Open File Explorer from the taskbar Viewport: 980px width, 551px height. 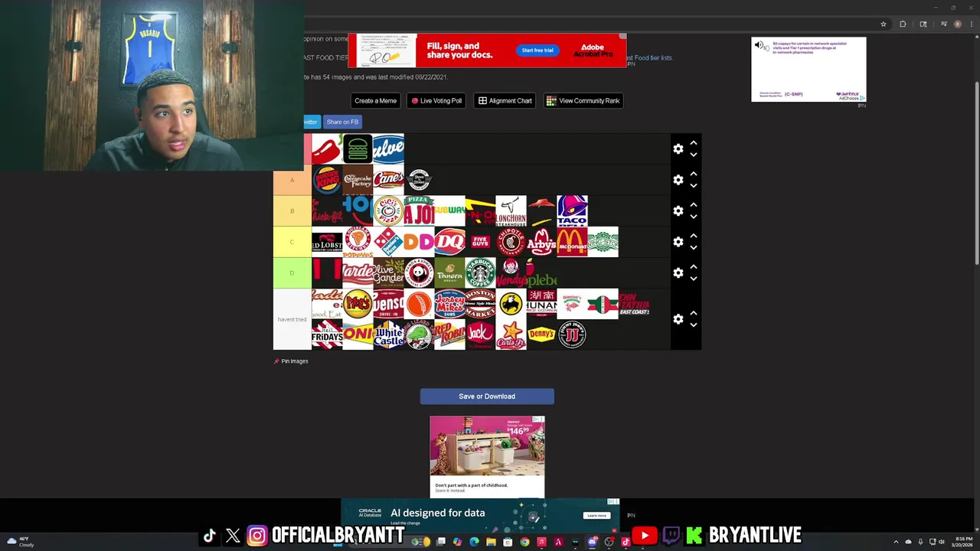pos(491,542)
